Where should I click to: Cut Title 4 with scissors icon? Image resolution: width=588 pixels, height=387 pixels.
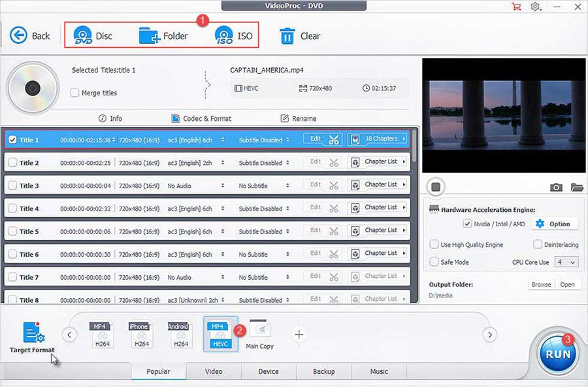tap(333, 209)
